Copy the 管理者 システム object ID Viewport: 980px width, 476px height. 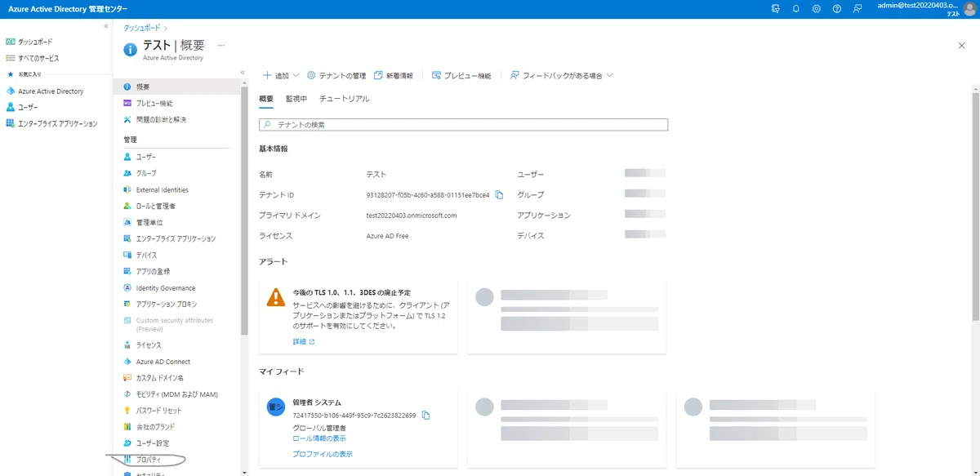coord(425,416)
